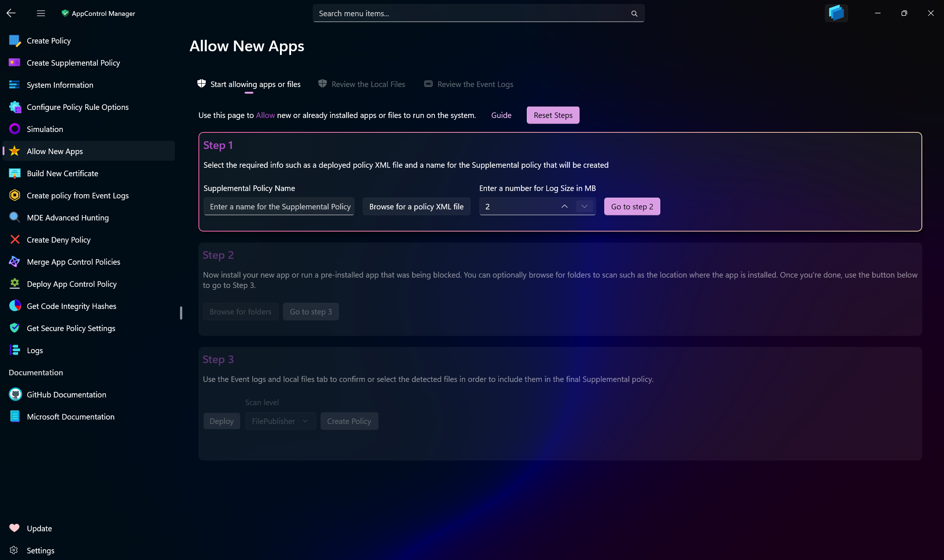Click the search menu items box
The width and height of the screenshot is (944, 560).
pyautogui.click(x=472, y=14)
